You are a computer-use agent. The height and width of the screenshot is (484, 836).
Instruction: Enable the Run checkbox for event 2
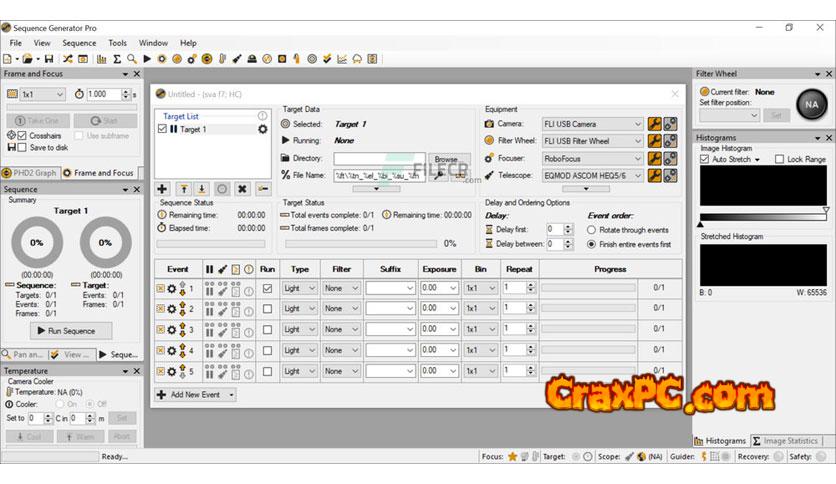pos(267,309)
